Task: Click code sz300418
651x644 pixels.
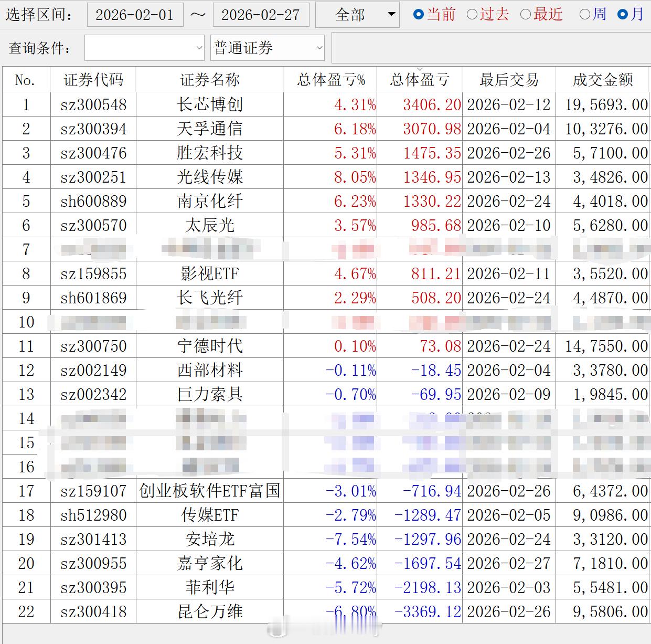Action: pyautogui.click(x=93, y=612)
